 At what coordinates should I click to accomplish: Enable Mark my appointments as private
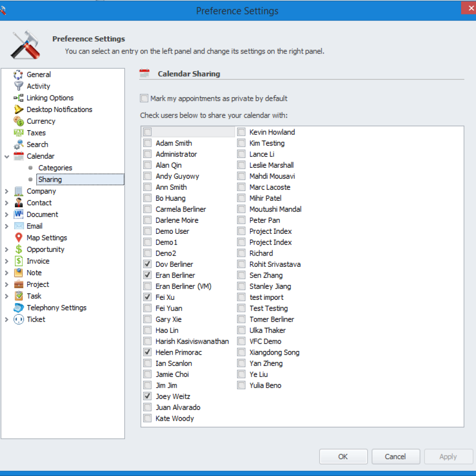click(144, 99)
